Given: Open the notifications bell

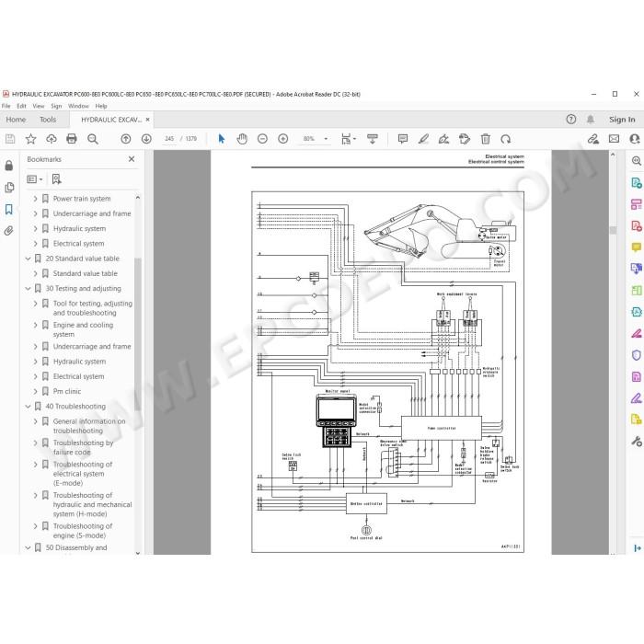Looking at the screenshot, I should pyautogui.click(x=591, y=120).
